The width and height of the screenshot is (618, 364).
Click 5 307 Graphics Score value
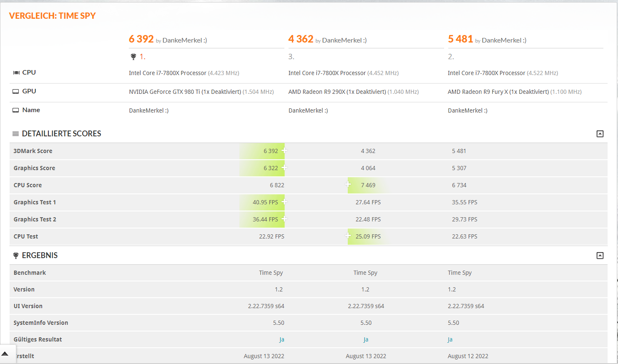(459, 168)
